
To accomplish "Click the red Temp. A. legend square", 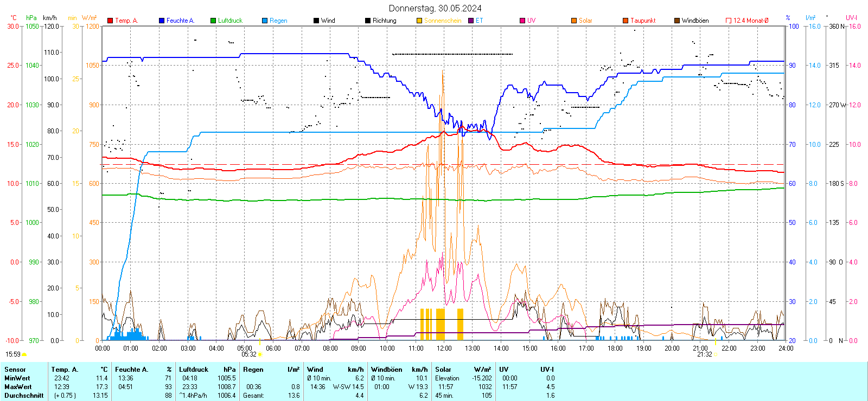I will (110, 21).
